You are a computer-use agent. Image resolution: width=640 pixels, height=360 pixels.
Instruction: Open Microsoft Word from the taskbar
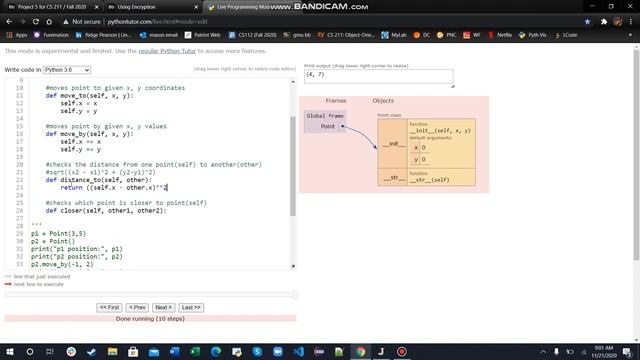[x=174, y=351]
